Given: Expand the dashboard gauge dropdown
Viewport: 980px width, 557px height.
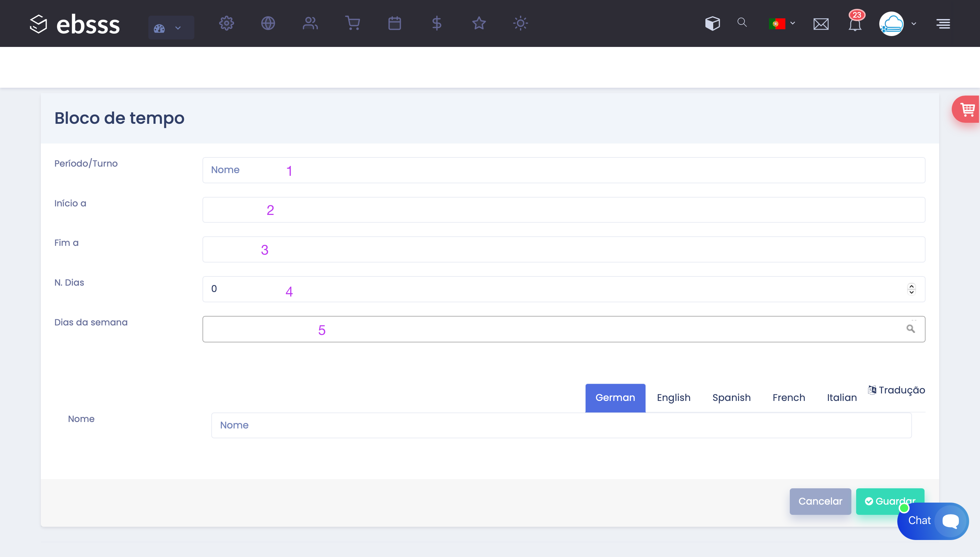Looking at the screenshot, I should (x=171, y=28).
